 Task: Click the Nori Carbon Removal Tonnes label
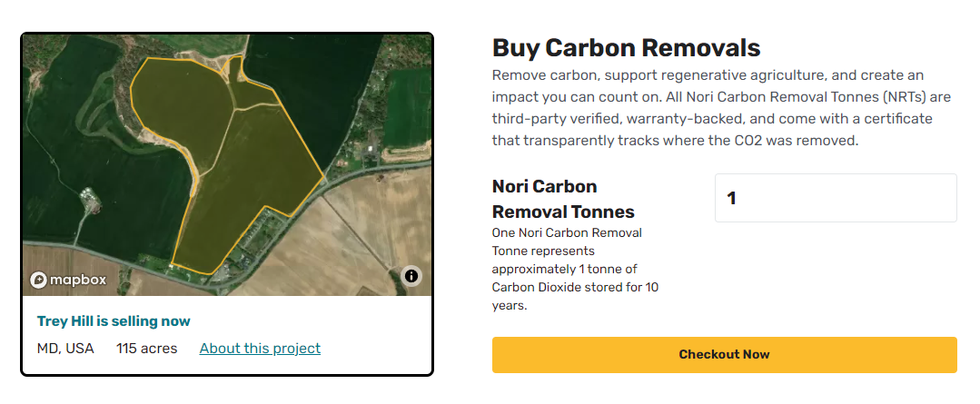(x=563, y=199)
